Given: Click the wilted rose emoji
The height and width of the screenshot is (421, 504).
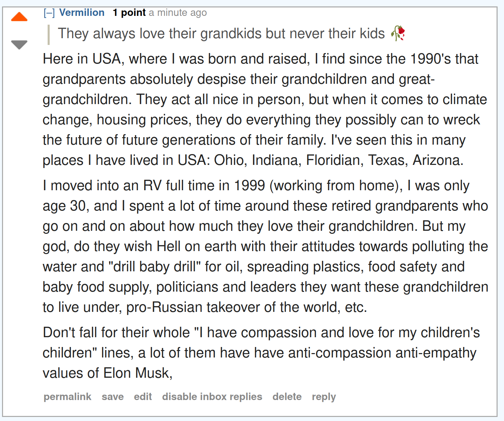Looking at the screenshot, I should click(x=398, y=33).
